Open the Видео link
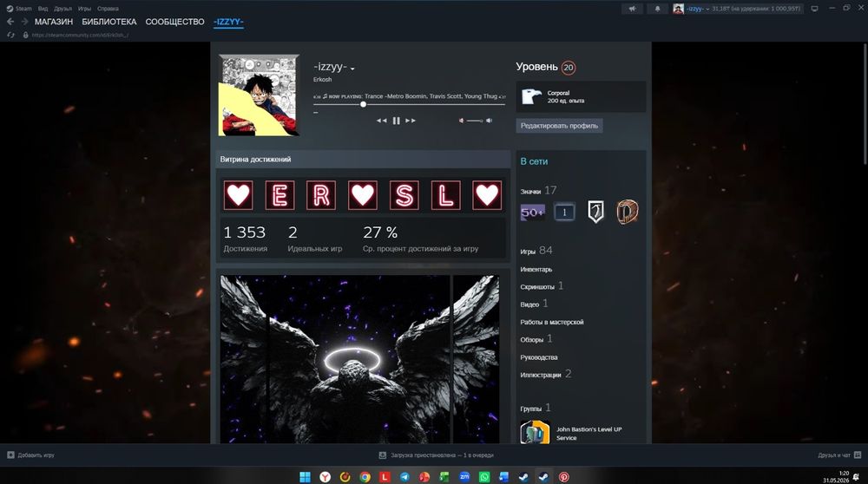The height and width of the screenshot is (484, 868). (x=529, y=304)
